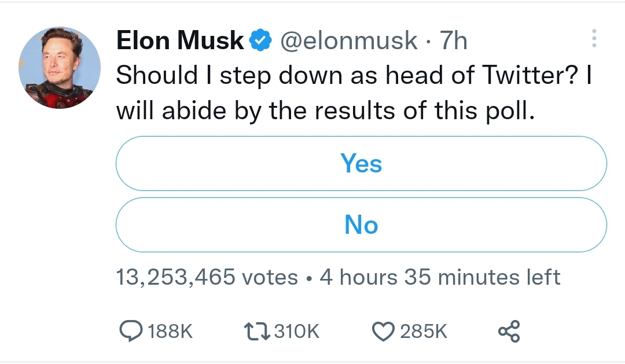Image resolution: width=625 pixels, height=364 pixels.
Task: Click the @elonmusk handle
Action: point(348,41)
